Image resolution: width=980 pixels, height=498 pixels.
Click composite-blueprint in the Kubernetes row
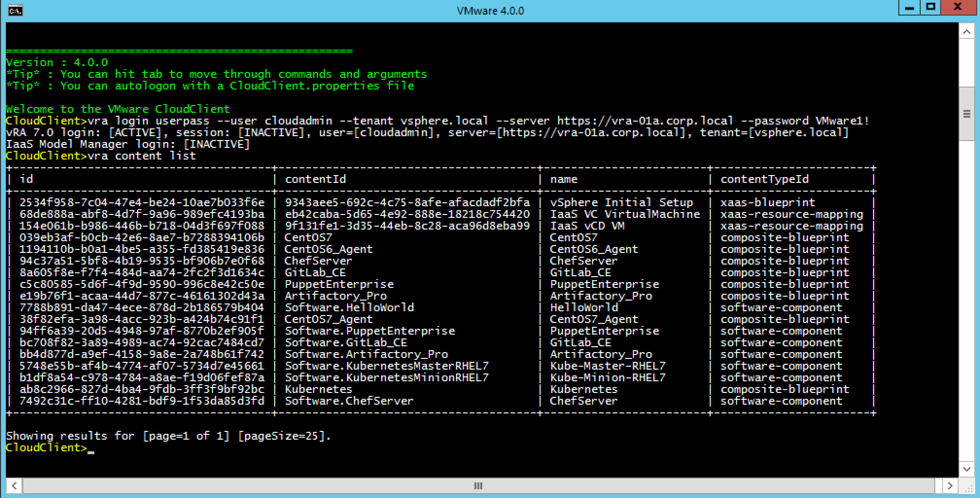tap(785, 389)
